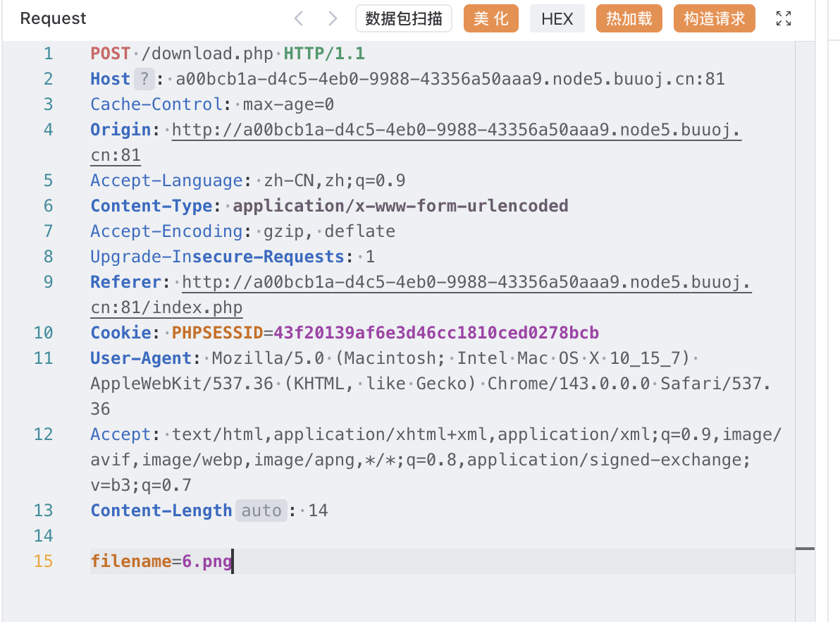Click the /download.php path in request line
The image size is (840, 622).
click(x=207, y=54)
